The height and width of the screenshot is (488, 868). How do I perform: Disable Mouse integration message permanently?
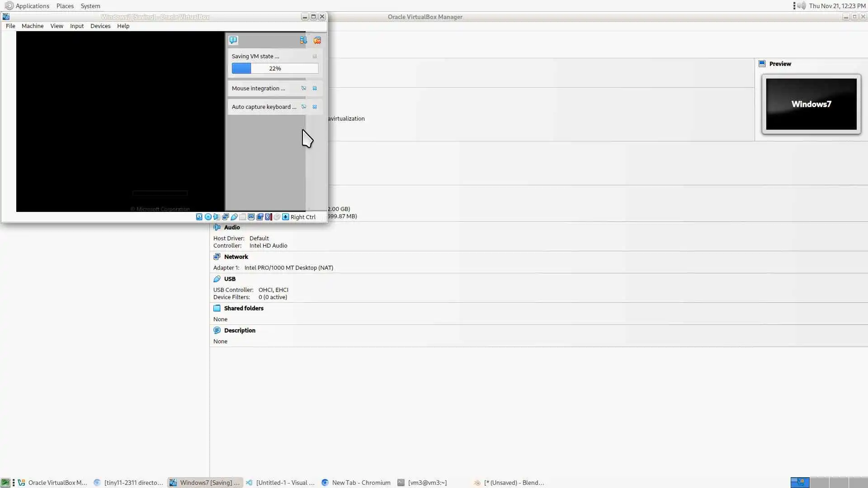pyautogui.click(x=304, y=88)
